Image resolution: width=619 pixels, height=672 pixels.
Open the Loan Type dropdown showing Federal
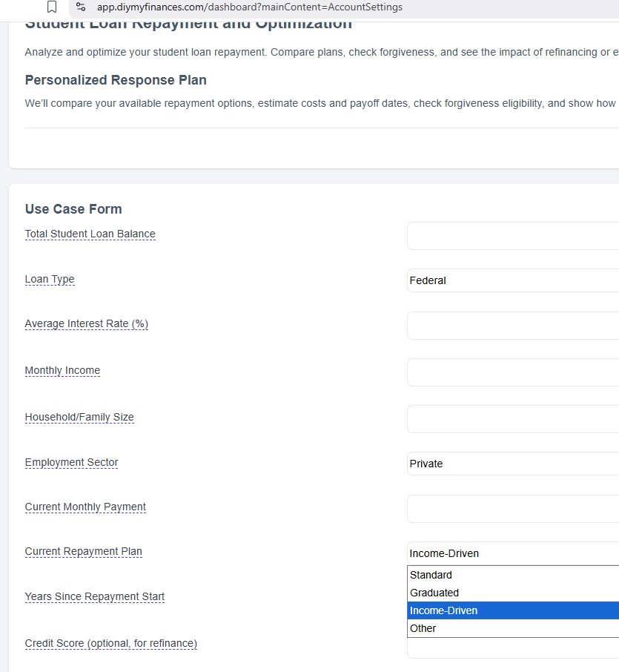pos(512,280)
